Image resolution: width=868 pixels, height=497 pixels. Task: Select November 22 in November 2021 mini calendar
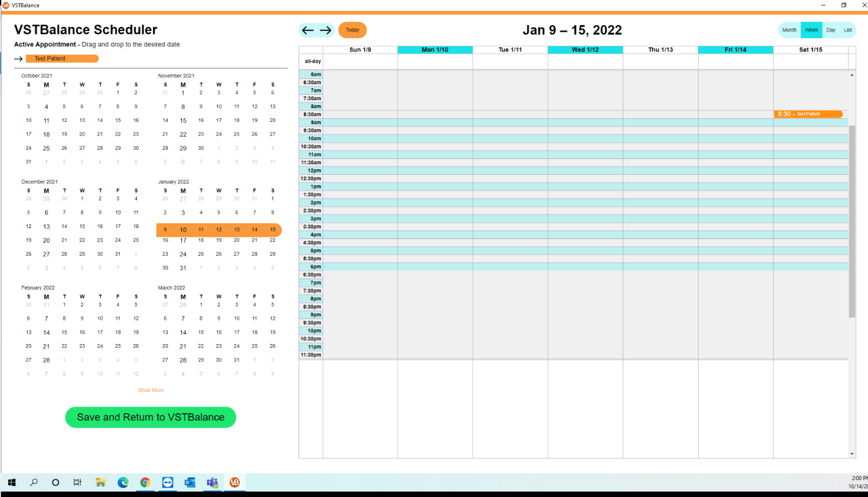[183, 134]
